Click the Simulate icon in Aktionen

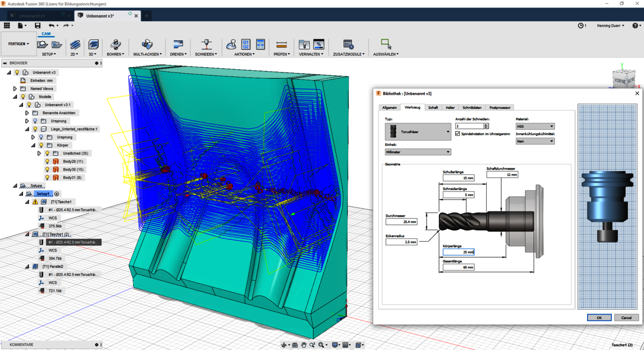(x=231, y=45)
